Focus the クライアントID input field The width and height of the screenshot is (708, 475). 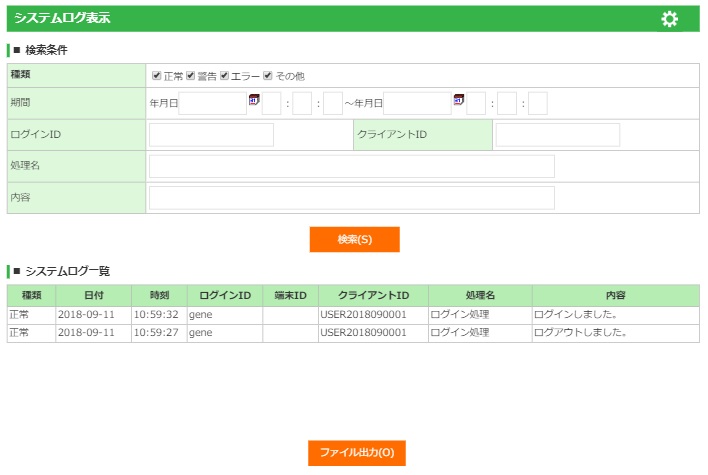pos(557,135)
